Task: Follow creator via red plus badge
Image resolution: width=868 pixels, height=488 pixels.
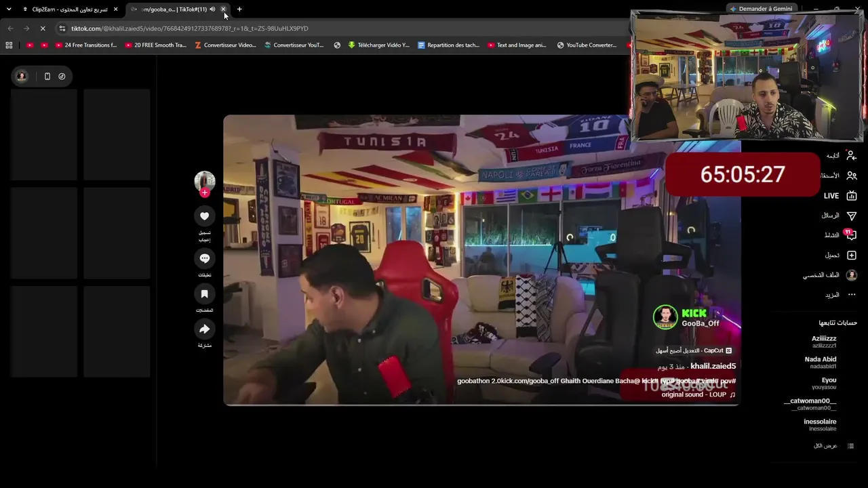Action: click(204, 192)
